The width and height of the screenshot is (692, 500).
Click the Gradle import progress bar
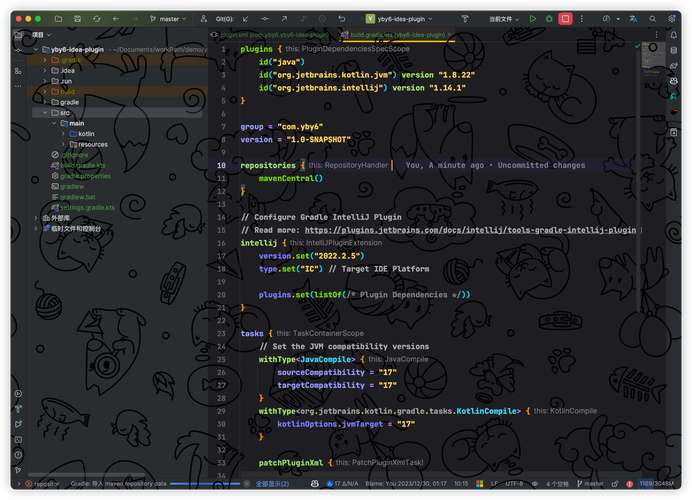click(x=205, y=484)
